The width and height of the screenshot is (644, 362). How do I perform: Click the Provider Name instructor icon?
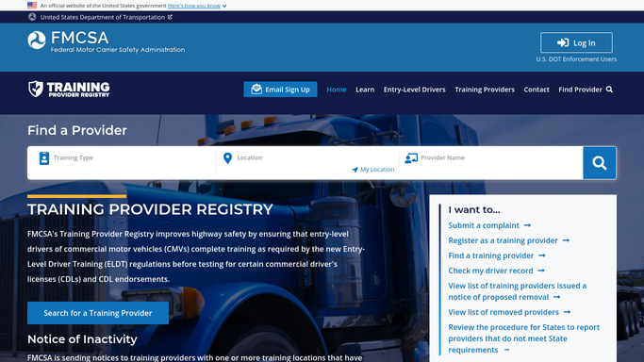tap(411, 158)
